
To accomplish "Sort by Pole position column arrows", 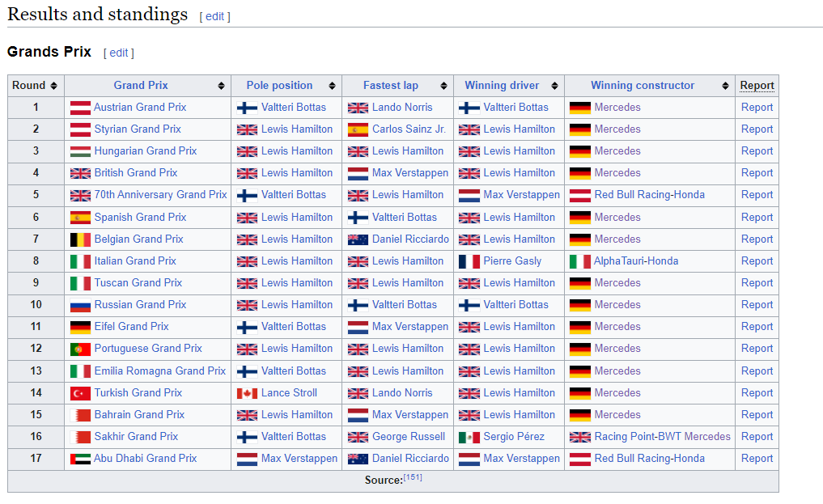I will (333, 86).
